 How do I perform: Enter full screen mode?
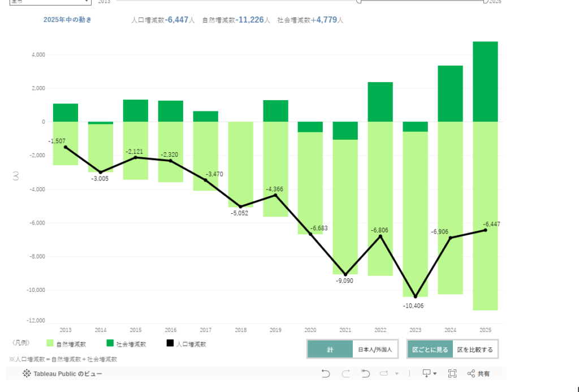tap(452, 373)
